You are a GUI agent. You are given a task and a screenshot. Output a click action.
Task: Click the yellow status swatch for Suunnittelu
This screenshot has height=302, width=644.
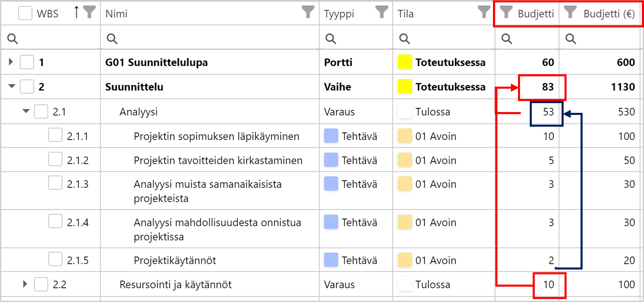pyautogui.click(x=405, y=87)
